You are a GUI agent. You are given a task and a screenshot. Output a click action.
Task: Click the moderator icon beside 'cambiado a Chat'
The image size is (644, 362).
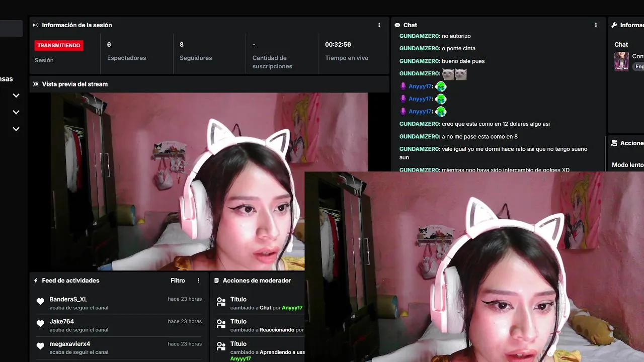point(221,302)
